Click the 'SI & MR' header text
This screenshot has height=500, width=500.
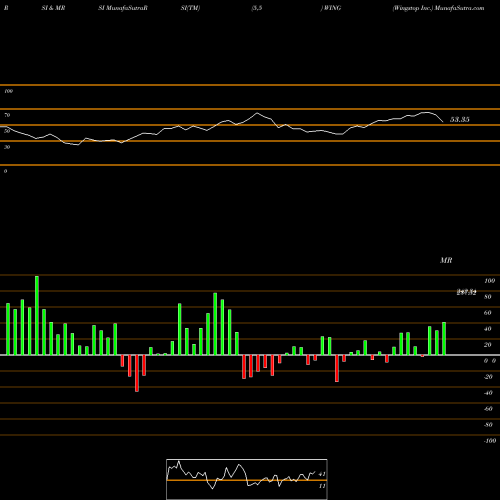point(53,8)
